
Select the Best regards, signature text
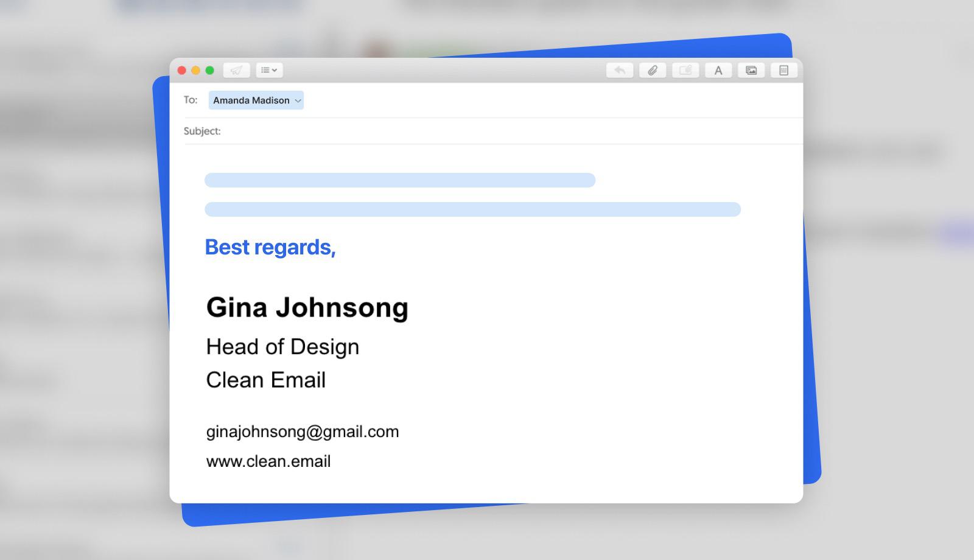(270, 247)
